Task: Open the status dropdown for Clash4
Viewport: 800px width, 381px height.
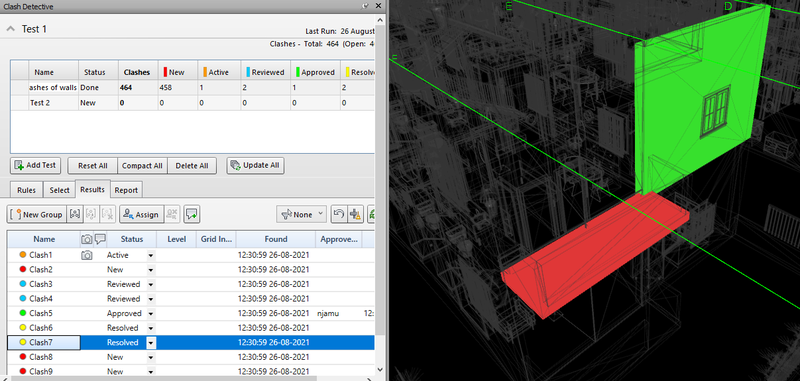Action: coord(151,299)
